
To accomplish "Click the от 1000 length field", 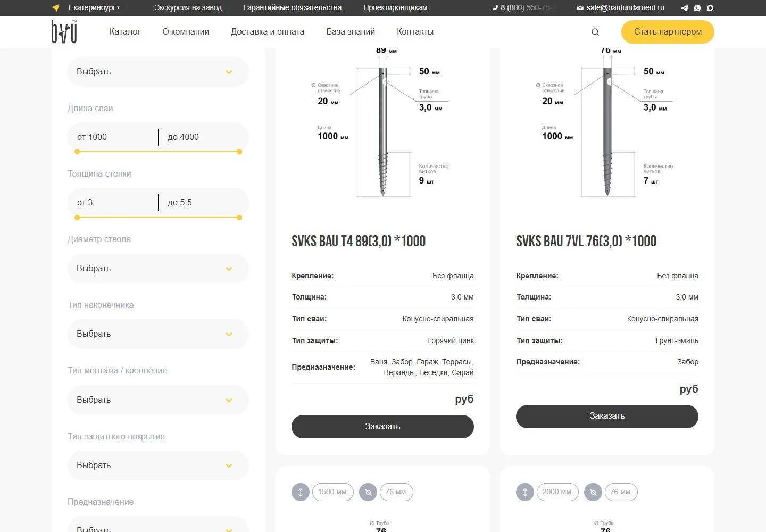I will click(113, 137).
